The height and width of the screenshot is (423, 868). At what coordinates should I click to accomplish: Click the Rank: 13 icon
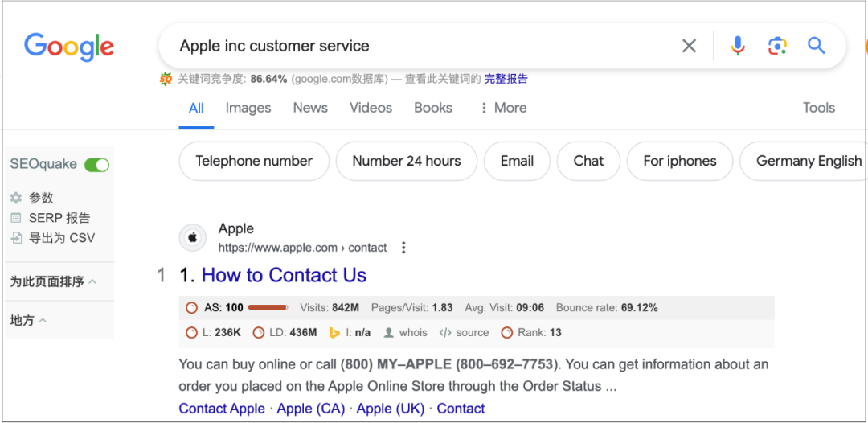(x=506, y=333)
